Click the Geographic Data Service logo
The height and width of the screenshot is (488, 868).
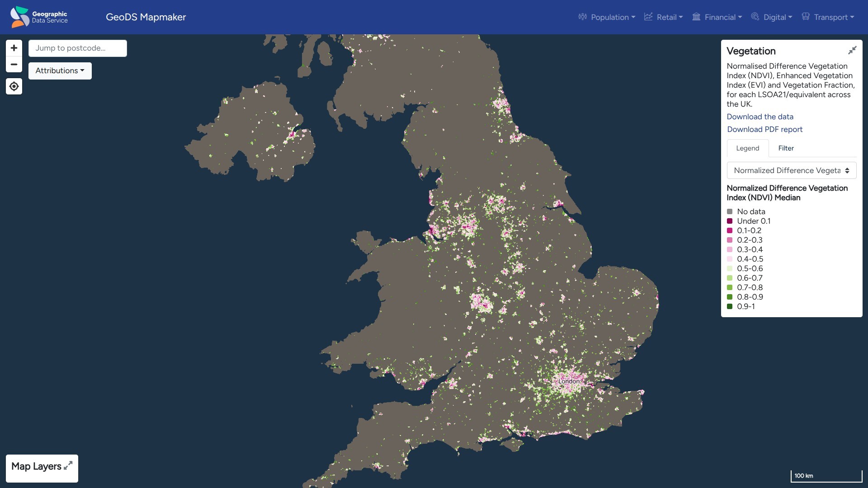point(39,17)
